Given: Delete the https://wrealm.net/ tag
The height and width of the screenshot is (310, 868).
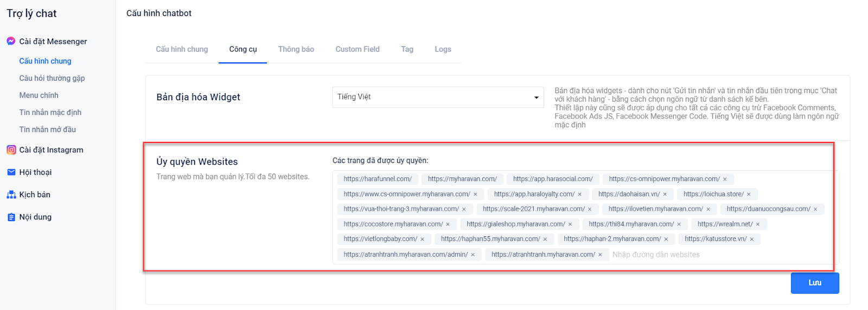Looking at the screenshot, I should (x=757, y=224).
